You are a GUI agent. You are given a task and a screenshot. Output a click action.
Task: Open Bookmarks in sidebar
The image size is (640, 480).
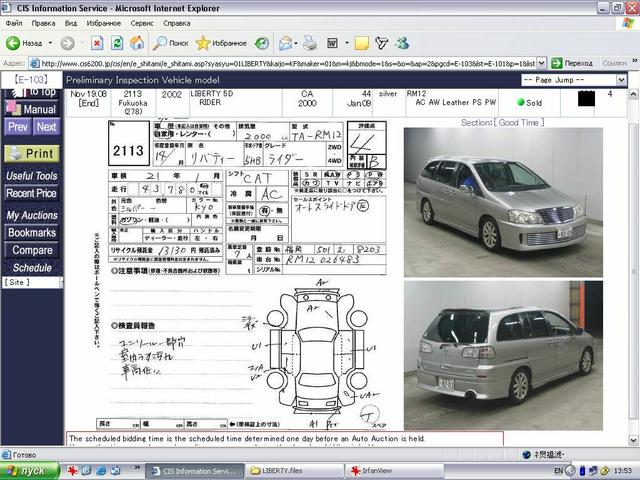click(x=31, y=233)
